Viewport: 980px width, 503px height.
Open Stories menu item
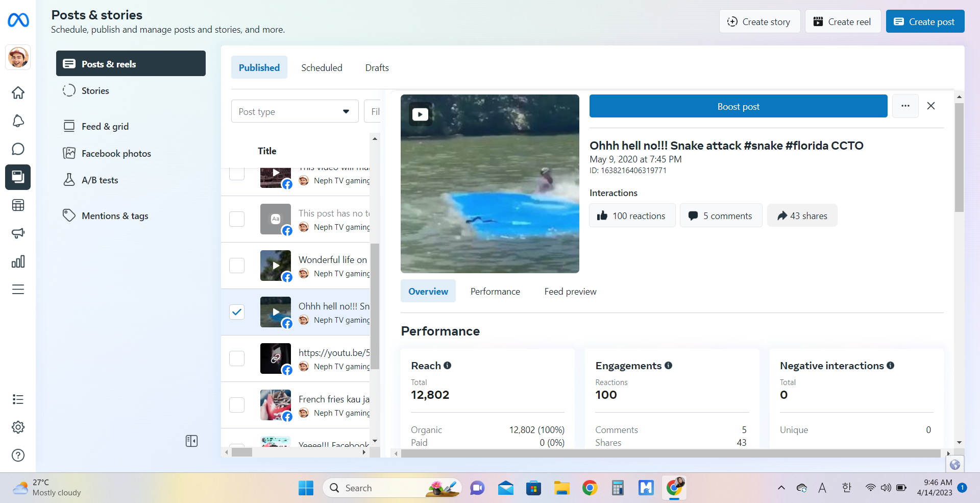pos(131,90)
